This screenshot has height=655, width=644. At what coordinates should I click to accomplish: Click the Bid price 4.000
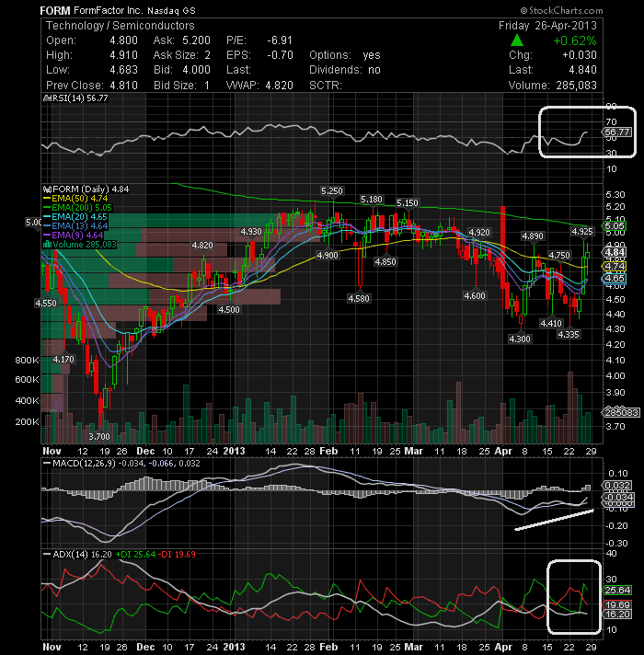(196, 70)
